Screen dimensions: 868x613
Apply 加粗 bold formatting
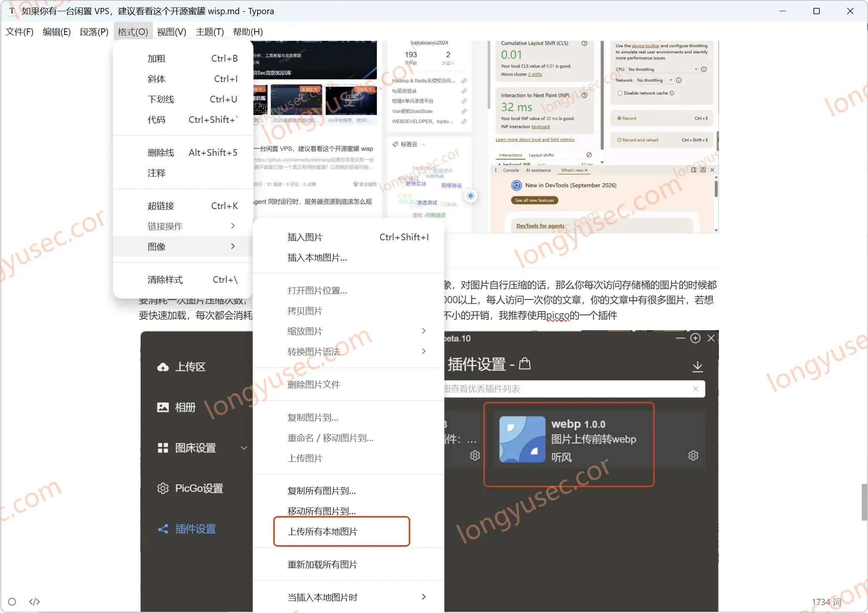(x=183, y=59)
